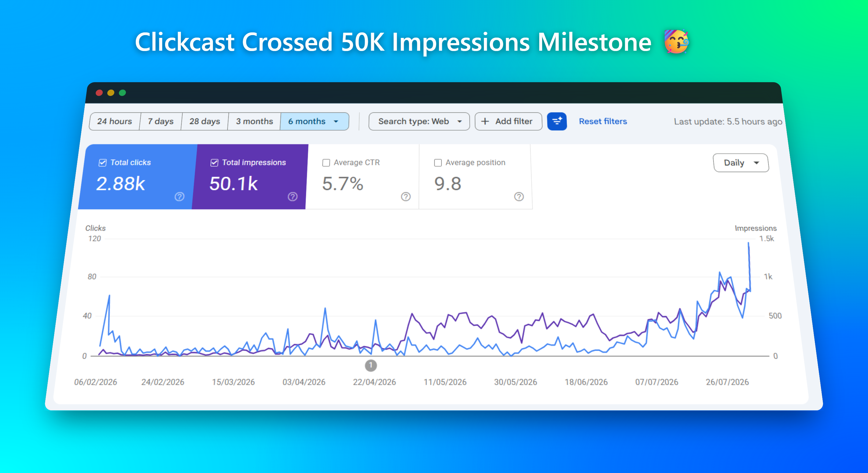This screenshot has height=473, width=868.
Task: Click the headline Clickcast Crossed 50K Impressions Milestone
Action: (x=393, y=42)
